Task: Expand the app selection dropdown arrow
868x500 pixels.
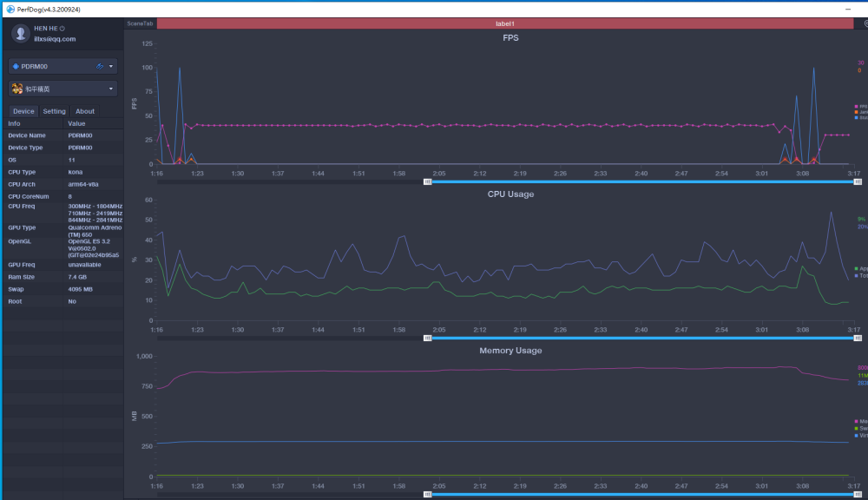Action: pos(111,89)
